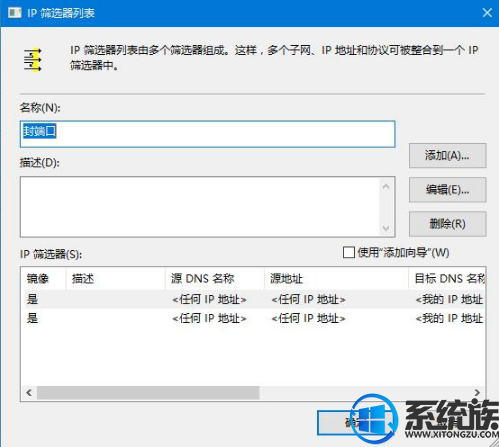
Task: Click first row 源地址 <任何 IP 地址> cell
Action: pos(308,299)
